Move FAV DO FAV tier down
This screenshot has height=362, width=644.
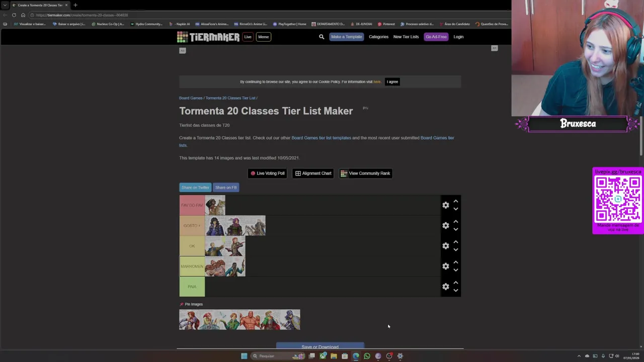pos(456,209)
